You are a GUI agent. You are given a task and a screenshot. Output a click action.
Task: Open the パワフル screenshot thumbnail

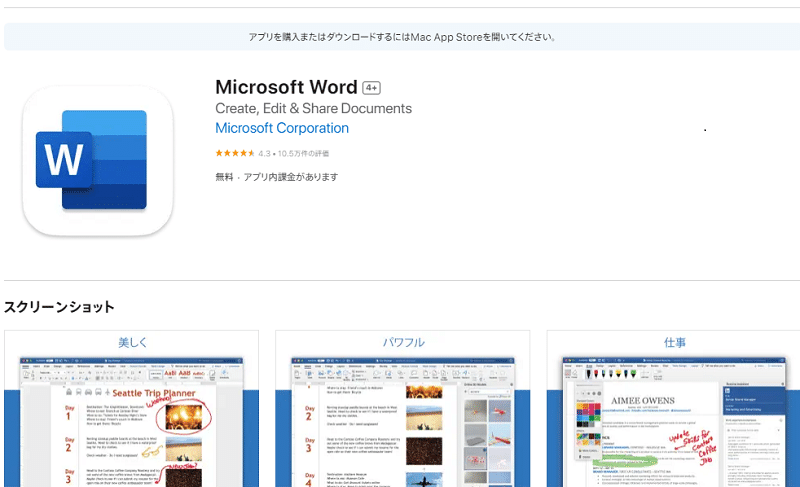403,409
